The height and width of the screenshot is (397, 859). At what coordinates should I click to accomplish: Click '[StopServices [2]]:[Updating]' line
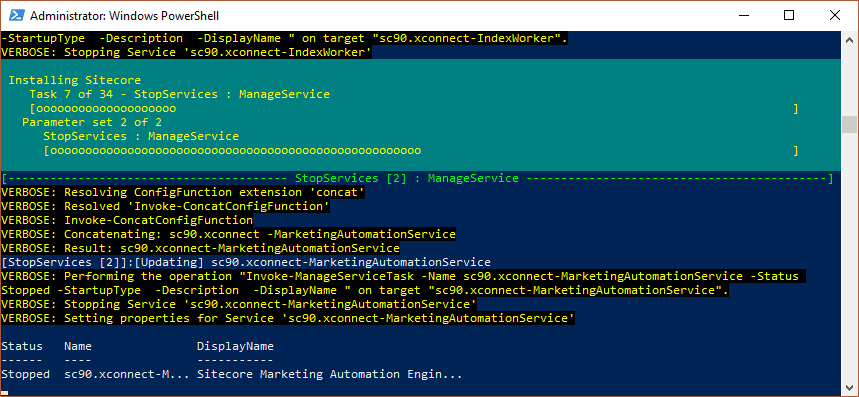click(246, 262)
